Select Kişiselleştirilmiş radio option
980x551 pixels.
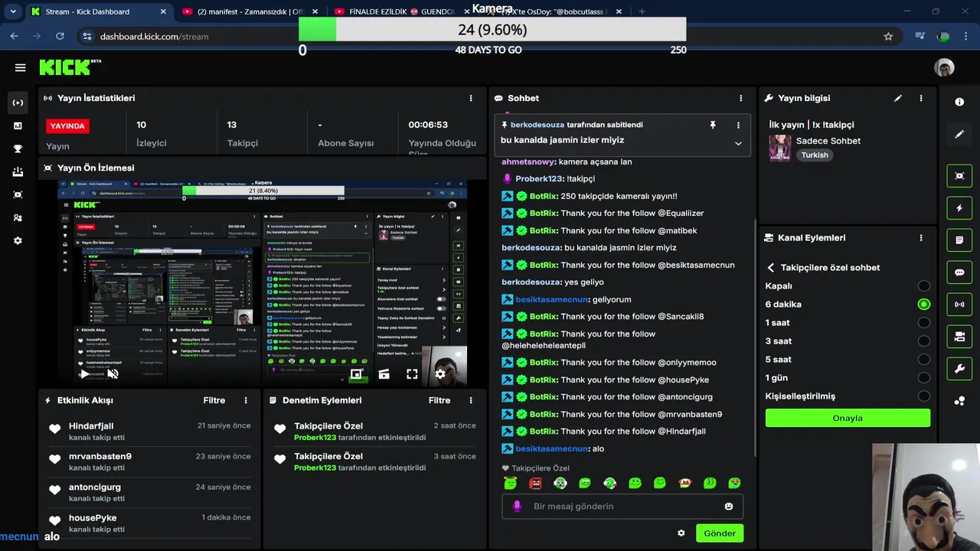tap(924, 396)
